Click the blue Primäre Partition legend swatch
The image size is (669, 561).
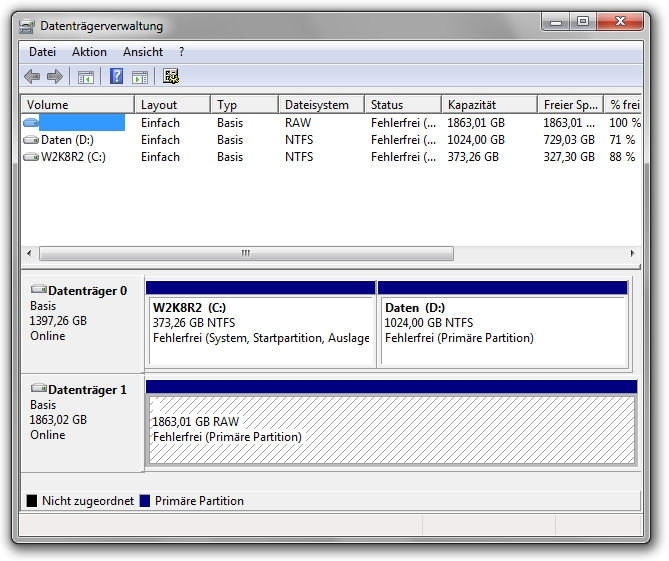pos(145,501)
